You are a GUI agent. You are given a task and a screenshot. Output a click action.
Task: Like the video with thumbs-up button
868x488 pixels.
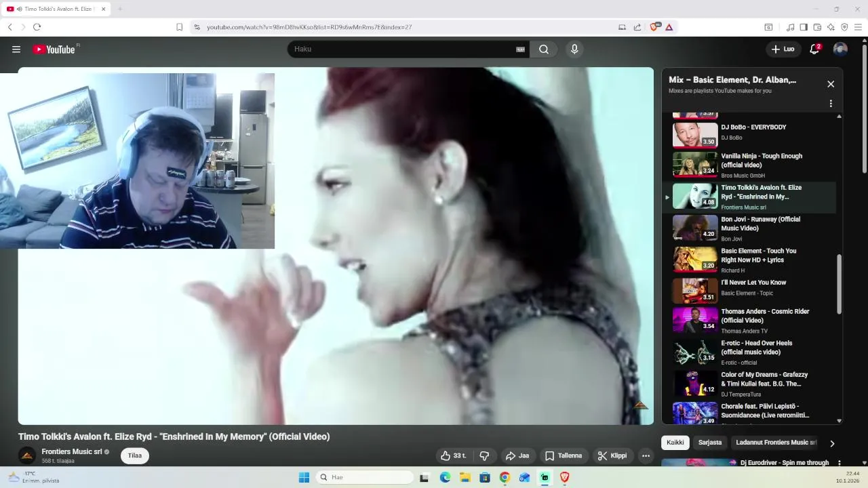(453, 455)
